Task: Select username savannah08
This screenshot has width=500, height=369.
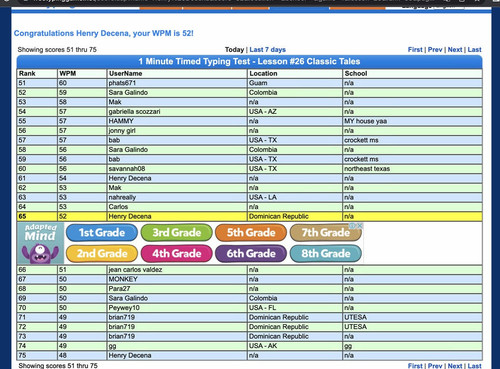Action: point(127,169)
